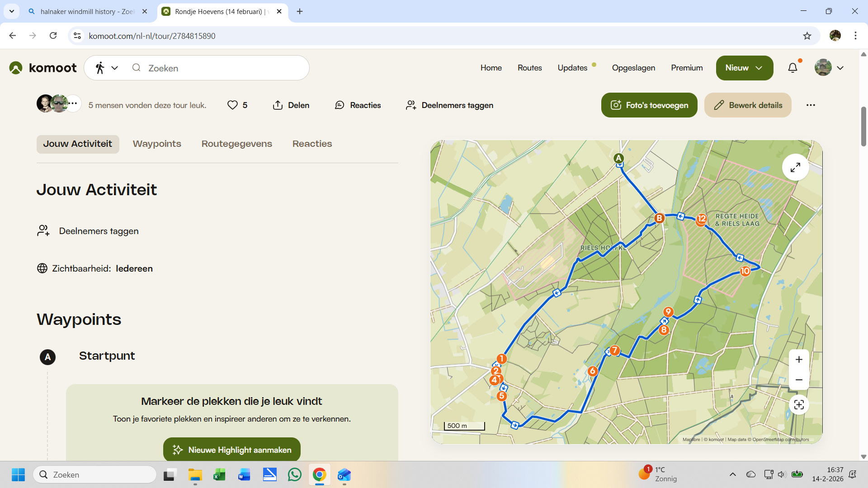Click waypoint marker 7 on map
Screen dimensions: 868x488
point(614,350)
